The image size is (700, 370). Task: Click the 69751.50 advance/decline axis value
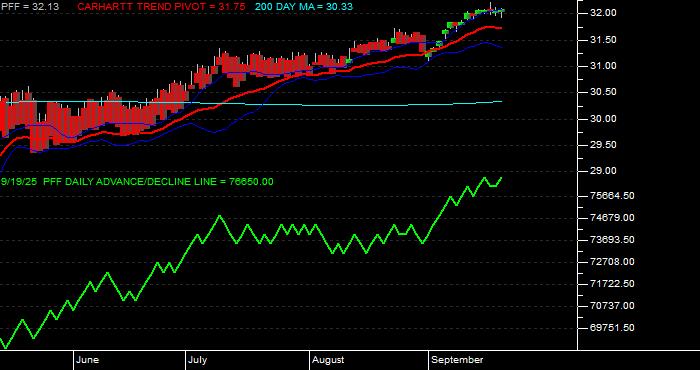(x=613, y=328)
